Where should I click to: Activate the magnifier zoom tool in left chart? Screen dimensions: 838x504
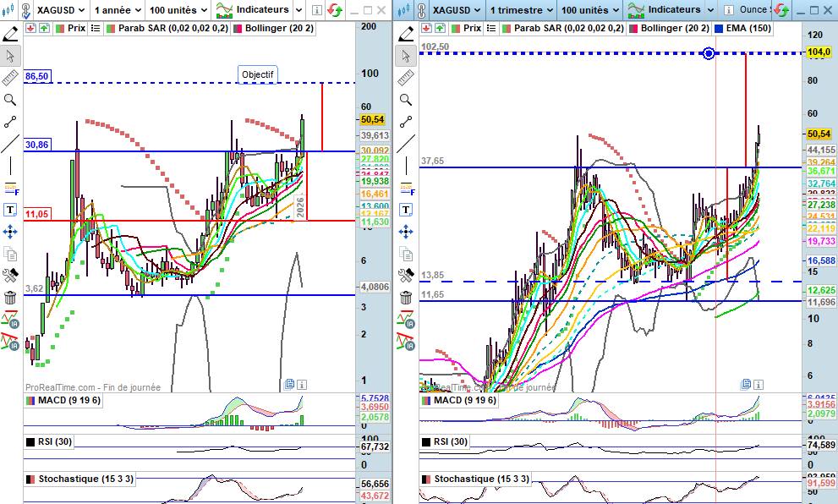[x=10, y=100]
